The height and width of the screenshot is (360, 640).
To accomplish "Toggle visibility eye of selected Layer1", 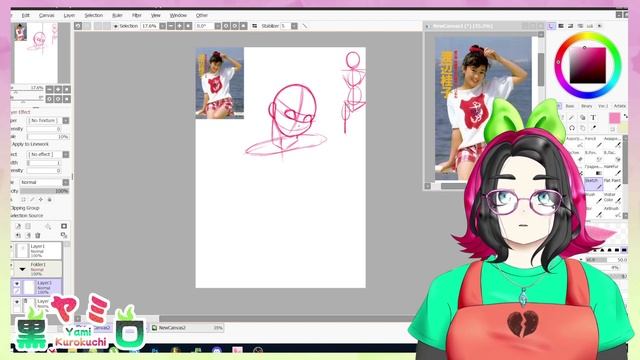I will tap(17, 283).
